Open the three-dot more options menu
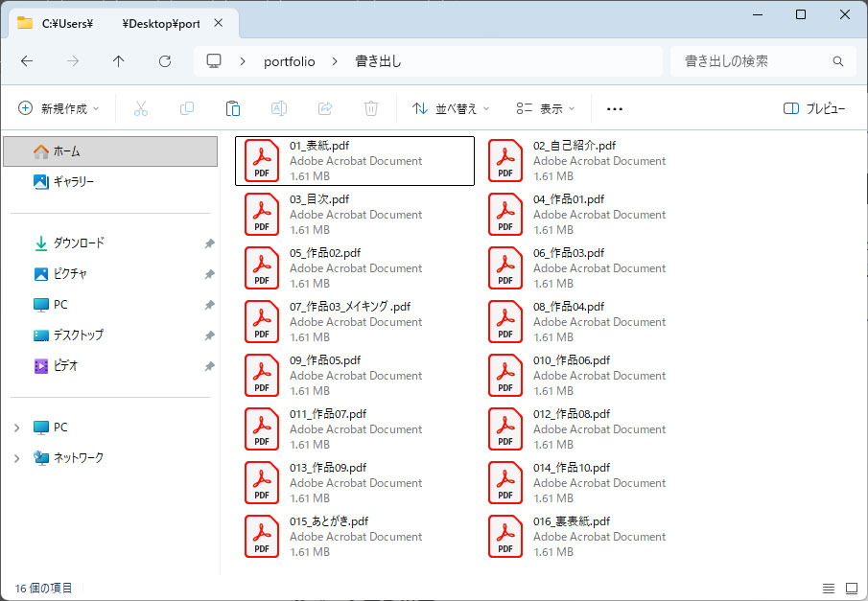The width and height of the screenshot is (868, 601). click(615, 108)
